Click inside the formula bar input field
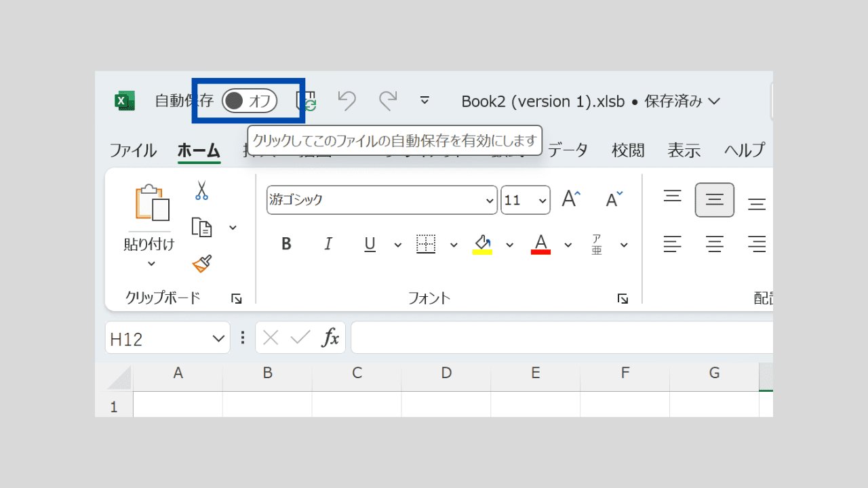 [562, 338]
